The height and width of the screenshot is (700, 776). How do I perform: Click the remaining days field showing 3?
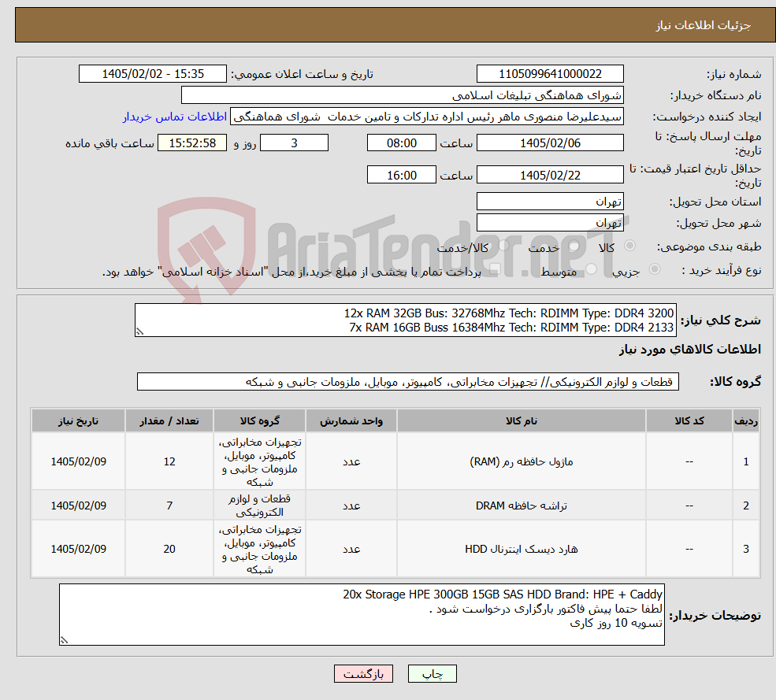[x=294, y=143]
